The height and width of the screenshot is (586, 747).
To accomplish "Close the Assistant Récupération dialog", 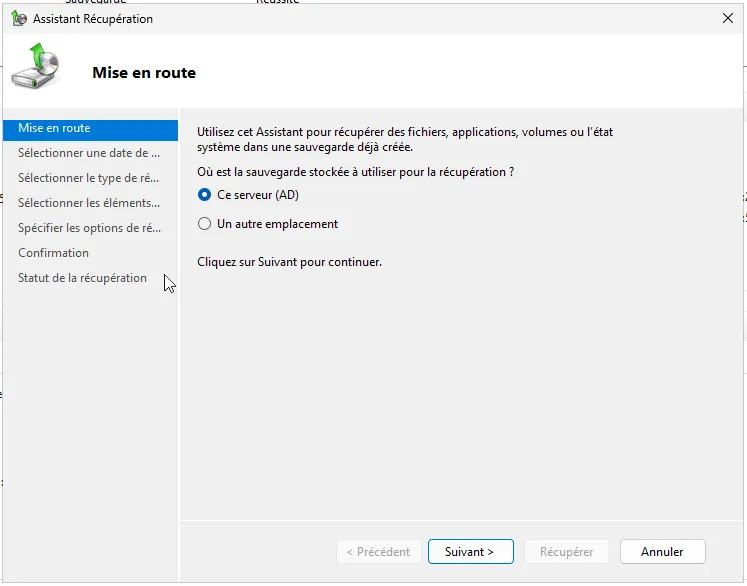I will [727, 19].
